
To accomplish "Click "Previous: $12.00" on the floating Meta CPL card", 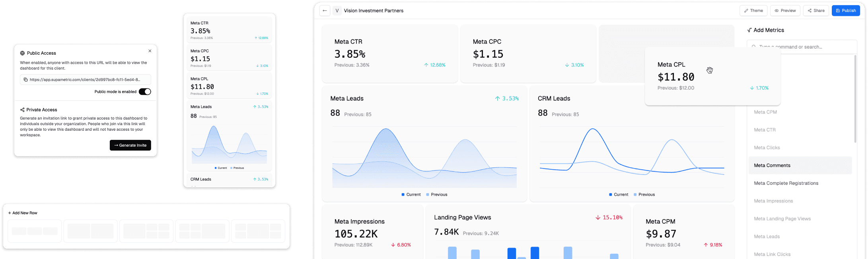I will (676, 88).
